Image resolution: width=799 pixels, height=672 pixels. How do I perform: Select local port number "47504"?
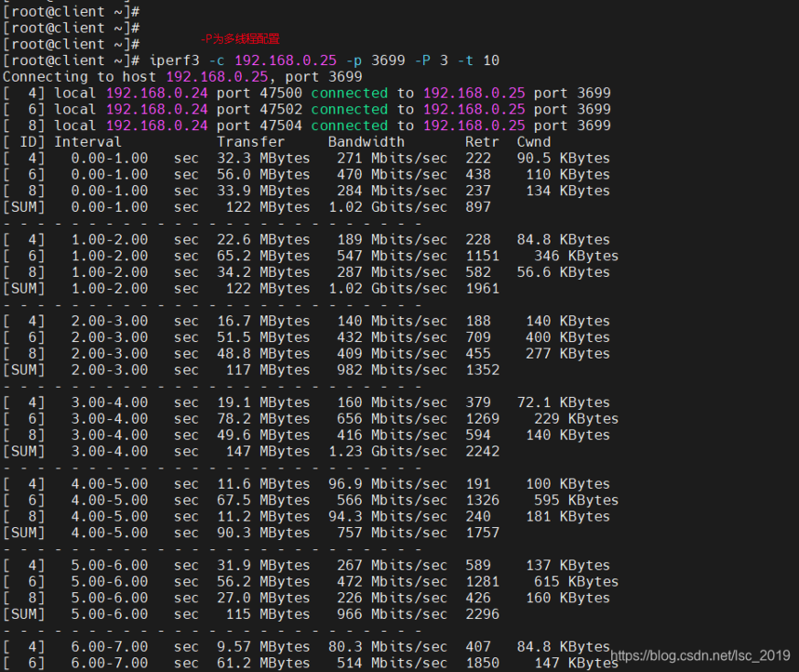pyautogui.click(x=281, y=125)
